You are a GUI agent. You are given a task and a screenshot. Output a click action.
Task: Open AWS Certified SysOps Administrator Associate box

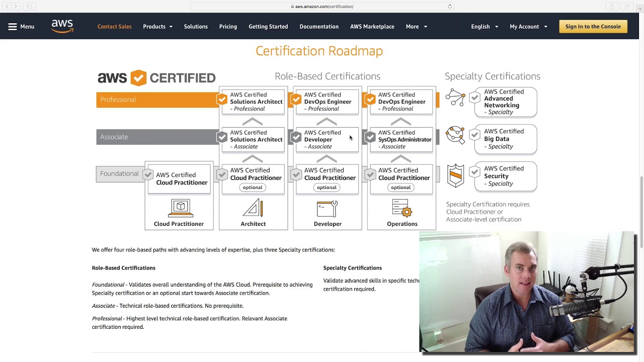(x=401, y=139)
